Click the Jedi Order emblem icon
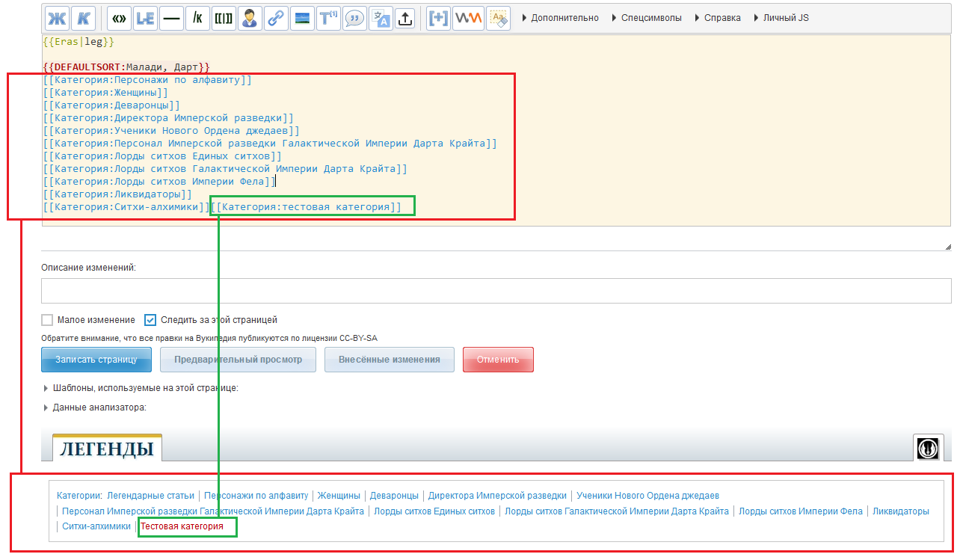Image resolution: width=960 pixels, height=560 pixels. (x=928, y=448)
